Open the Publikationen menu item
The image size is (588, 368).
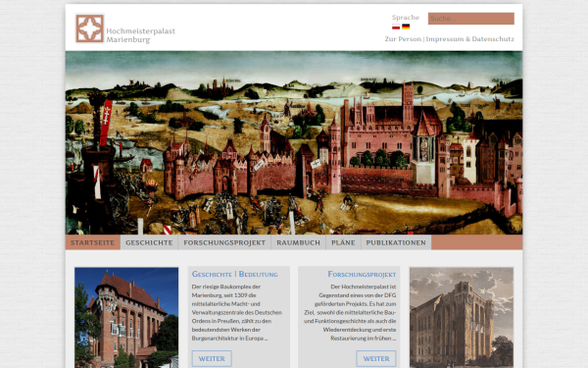pyautogui.click(x=396, y=242)
